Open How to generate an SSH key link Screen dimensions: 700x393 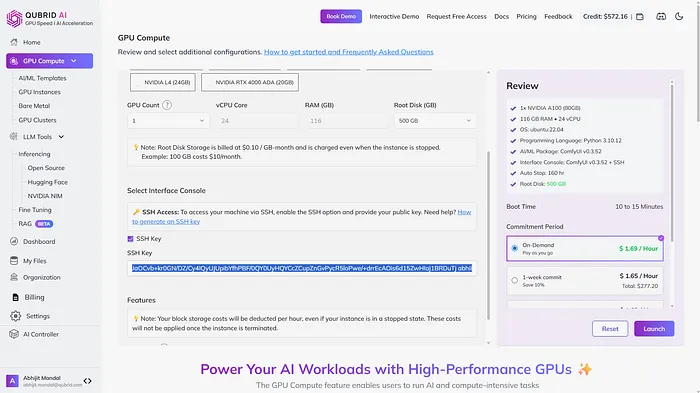[x=301, y=217]
